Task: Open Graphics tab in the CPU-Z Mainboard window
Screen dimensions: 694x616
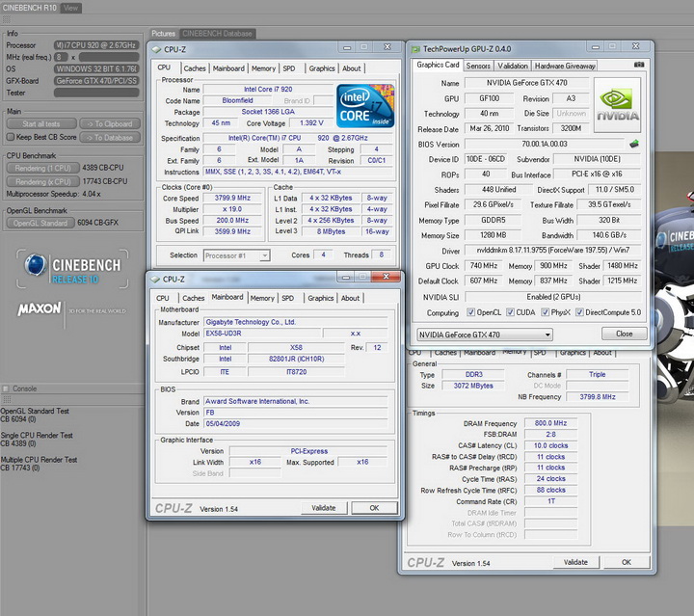Action: pyautogui.click(x=320, y=298)
